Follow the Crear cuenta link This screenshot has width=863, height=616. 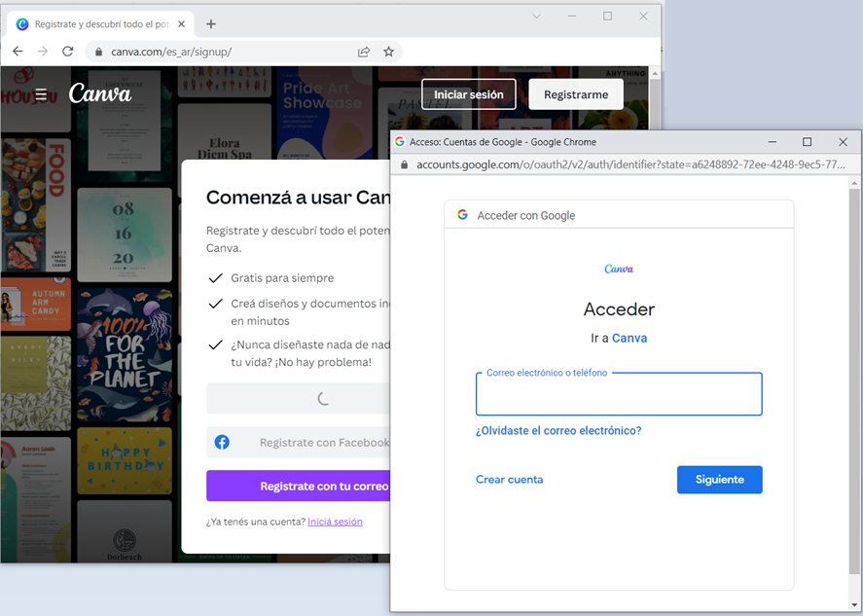pyautogui.click(x=509, y=480)
